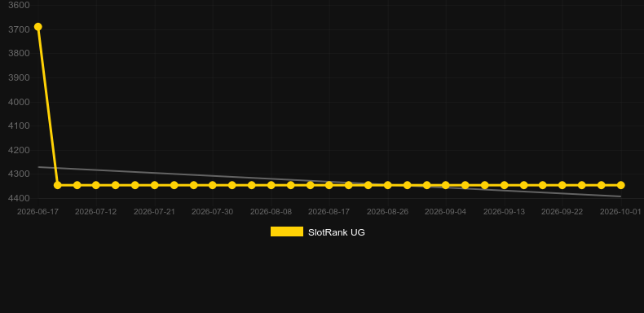Click the 4400 y-axis value
This screenshot has height=313, width=644.
coord(19,198)
